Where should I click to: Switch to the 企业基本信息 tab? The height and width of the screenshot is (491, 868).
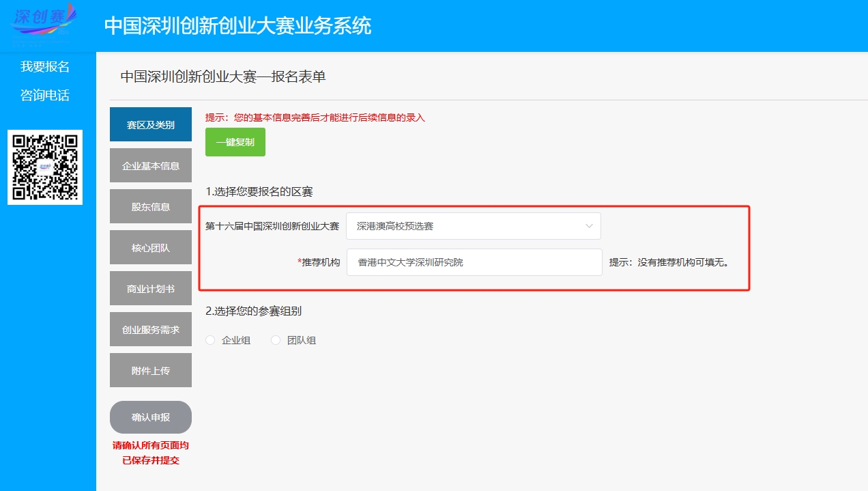151,165
